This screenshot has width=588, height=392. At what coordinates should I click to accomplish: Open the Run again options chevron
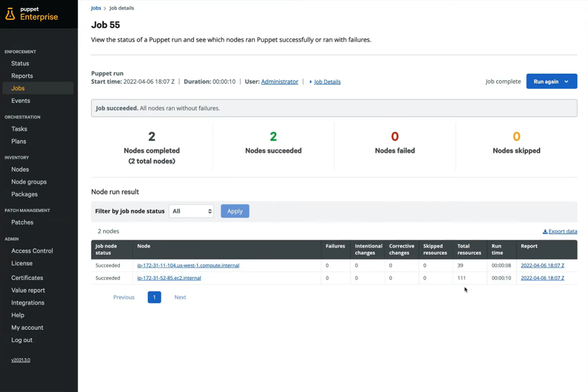tap(567, 81)
